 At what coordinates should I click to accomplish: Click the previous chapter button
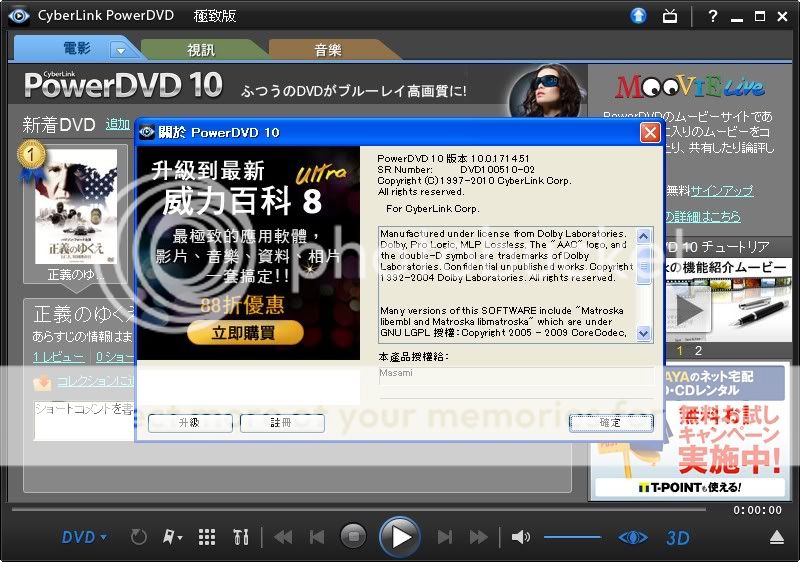[317, 537]
